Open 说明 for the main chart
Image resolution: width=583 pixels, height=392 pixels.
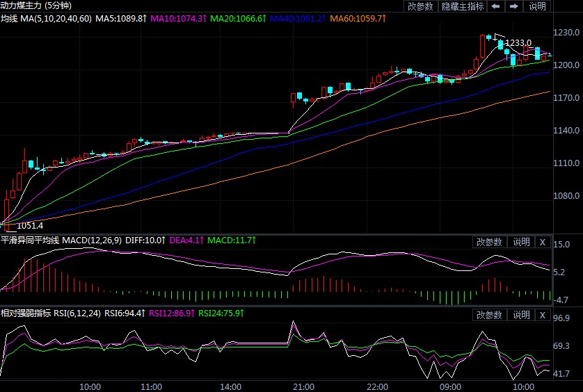click(x=538, y=6)
